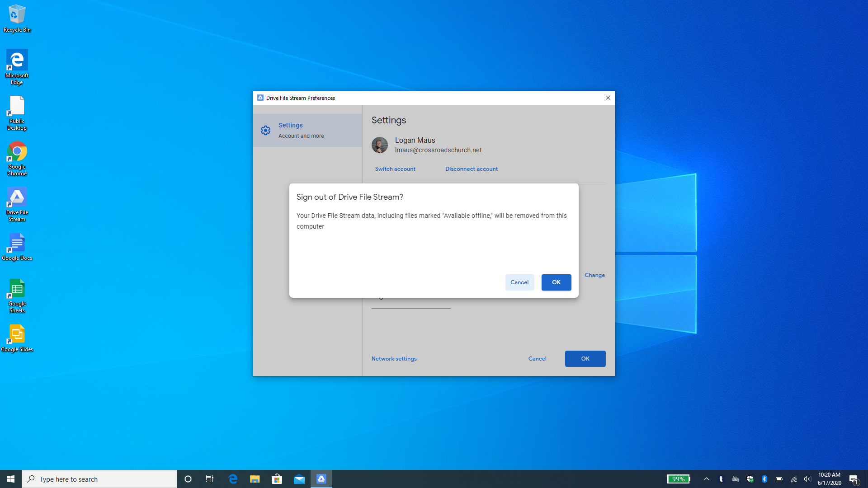Open File Explorer from the taskbar

[255, 479]
